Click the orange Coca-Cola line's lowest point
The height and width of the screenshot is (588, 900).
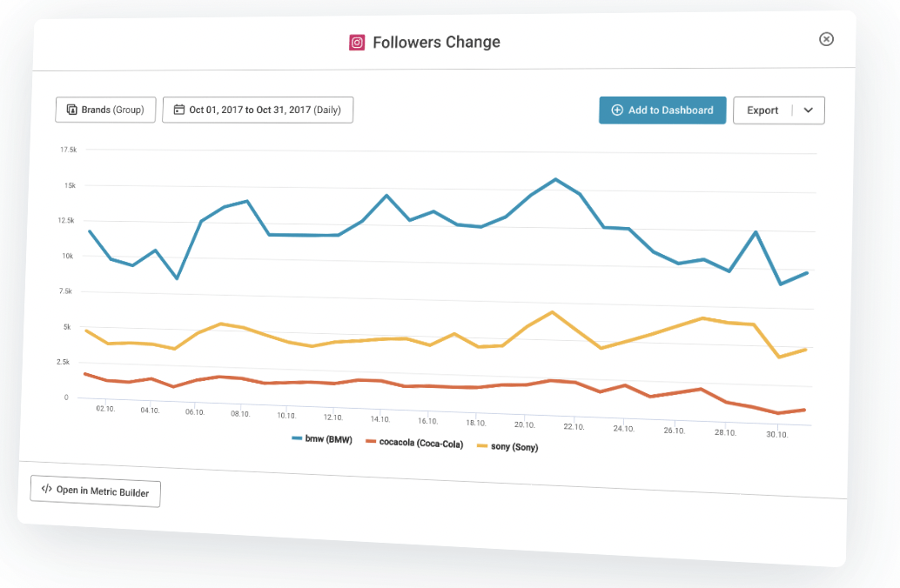778,413
